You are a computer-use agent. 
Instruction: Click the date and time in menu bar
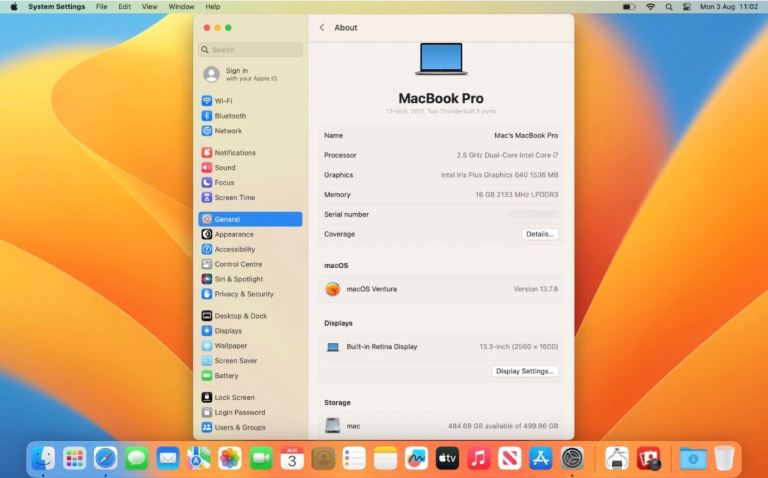(x=729, y=7)
